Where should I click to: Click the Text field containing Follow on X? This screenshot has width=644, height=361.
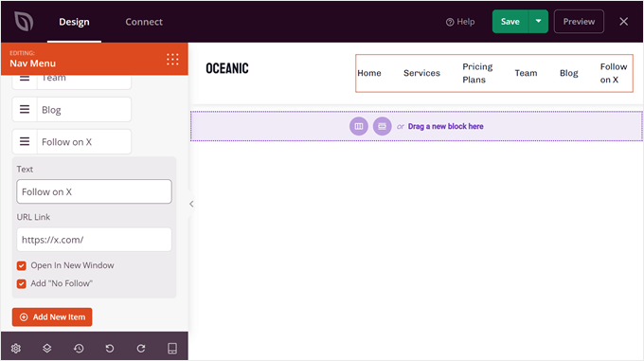(94, 191)
